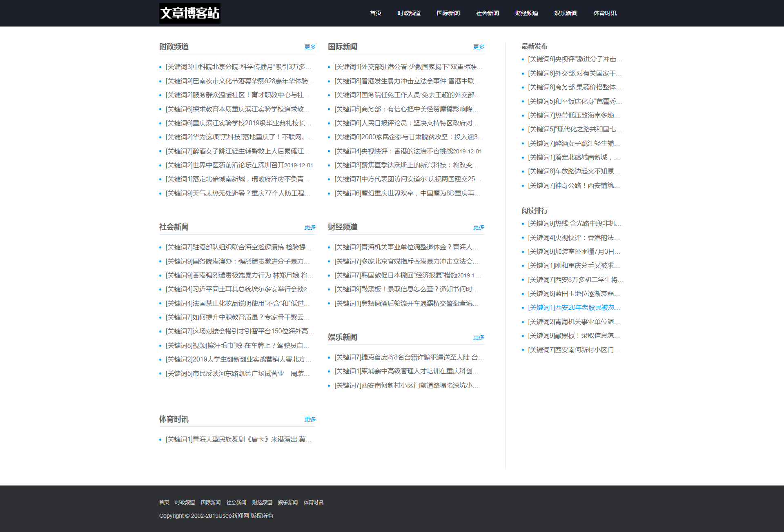Screen dimensions: 784x532
Task: Open article 商务部：有信心把中美经贸摩擦
Action: (x=407, y=109)
